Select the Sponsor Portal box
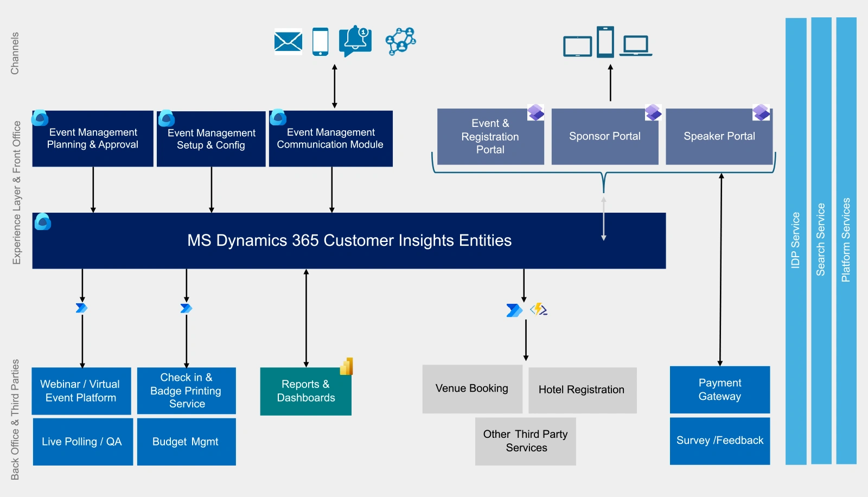 605,137
